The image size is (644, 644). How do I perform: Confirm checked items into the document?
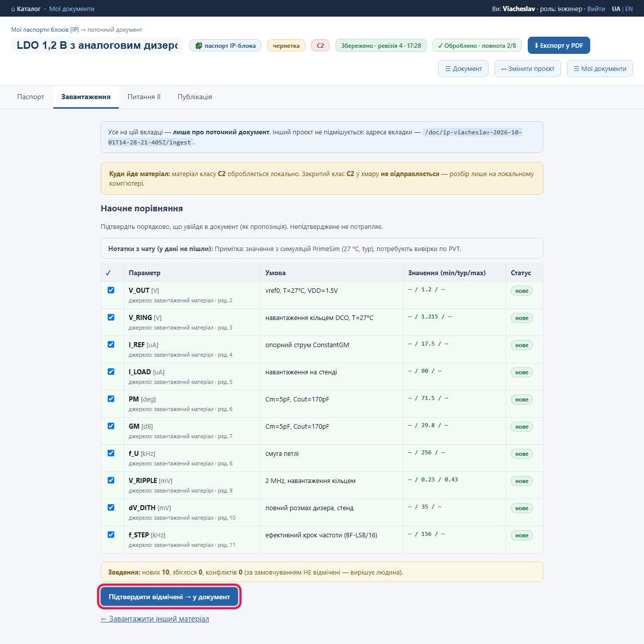169,597
